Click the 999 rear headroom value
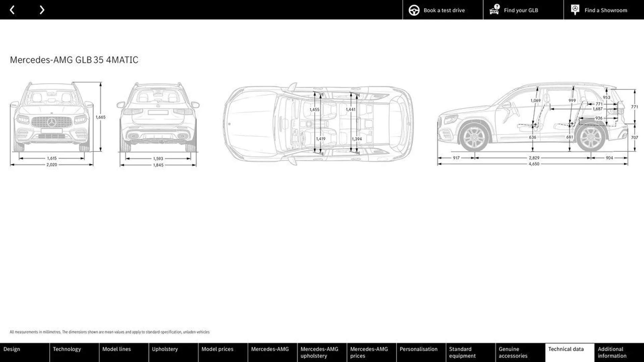This screenshot has height=362, width=644. (x=572, y=101)
